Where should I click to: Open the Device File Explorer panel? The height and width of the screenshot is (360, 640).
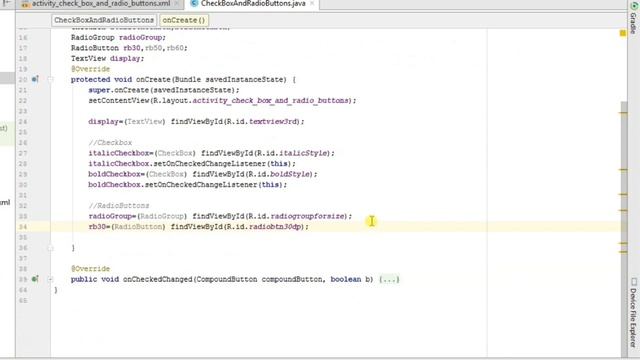pos(633,313)
